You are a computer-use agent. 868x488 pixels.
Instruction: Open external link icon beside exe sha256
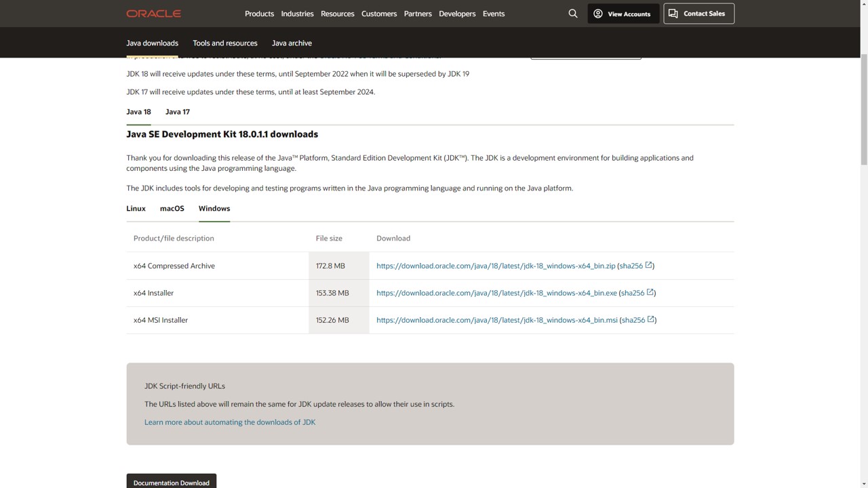[x=650, y=292]
